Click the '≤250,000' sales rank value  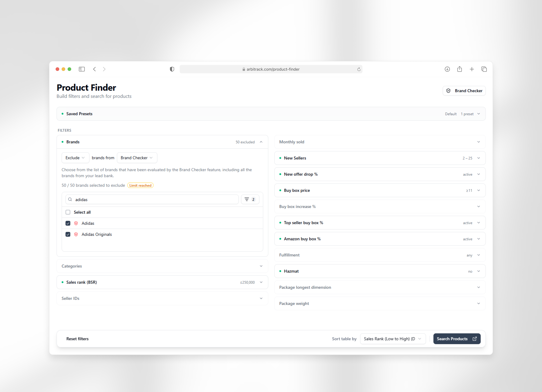pyautogui.click(x=247, y=282)
